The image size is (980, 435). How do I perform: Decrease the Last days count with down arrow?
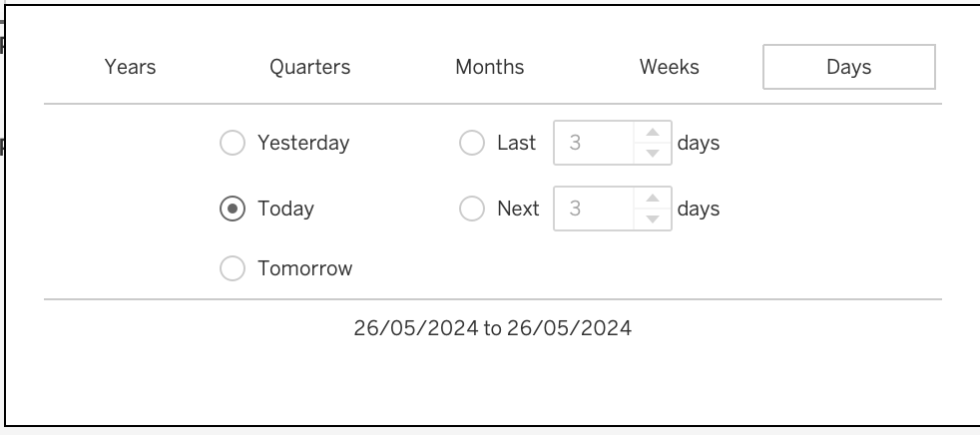tap(653, 154)
